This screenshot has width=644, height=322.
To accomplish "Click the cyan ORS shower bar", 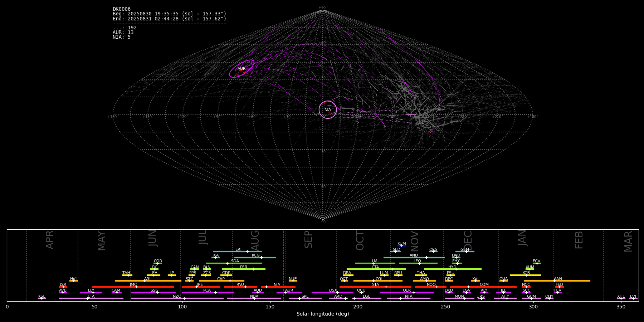I will pos(433,252).
